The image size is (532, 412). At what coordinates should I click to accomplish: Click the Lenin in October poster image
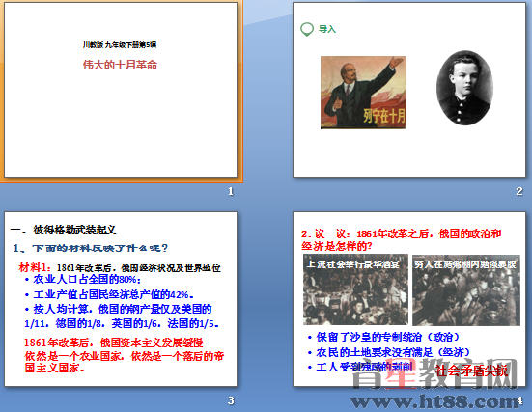tap(363, 93)
